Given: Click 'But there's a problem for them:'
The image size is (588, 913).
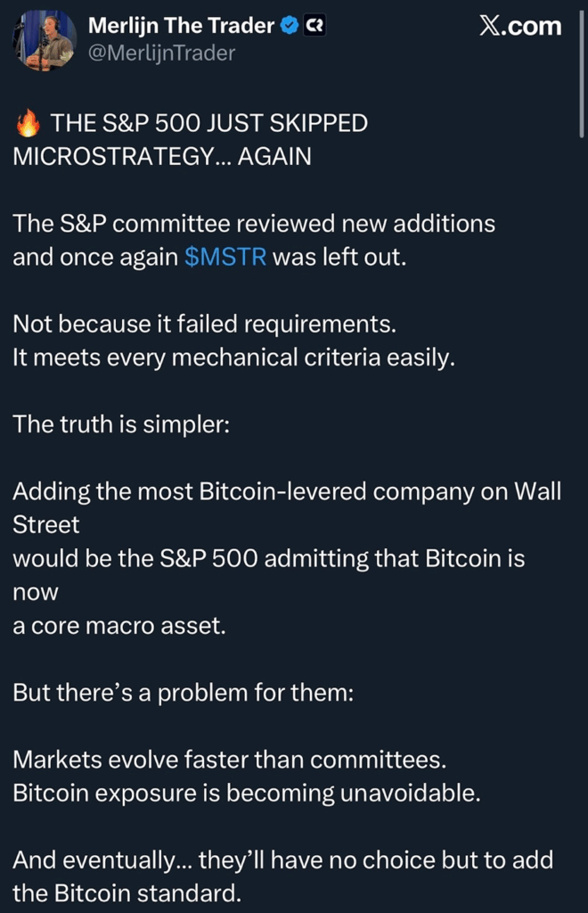Looking at the screenshot, I should click(x=183, y=692).
